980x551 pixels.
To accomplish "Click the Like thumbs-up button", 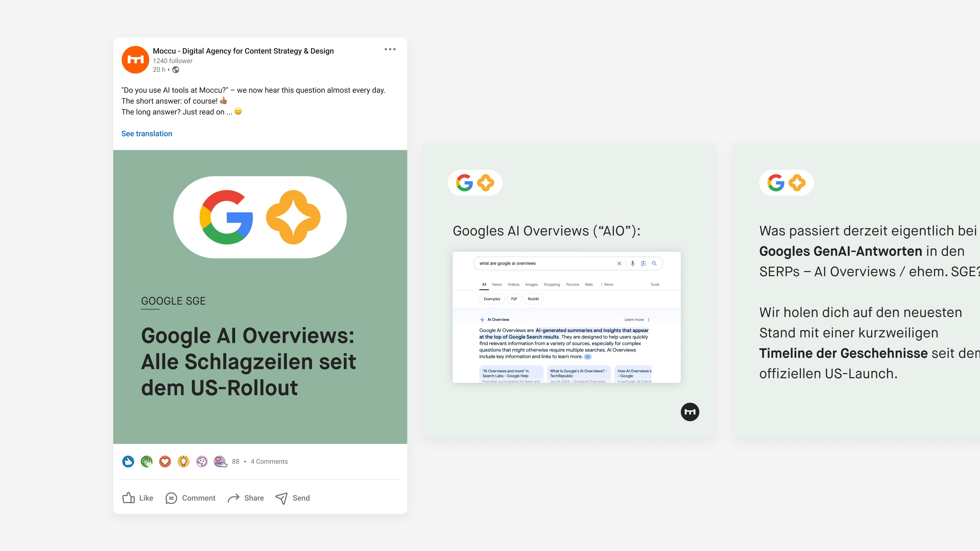I will (x=138, y=498).
